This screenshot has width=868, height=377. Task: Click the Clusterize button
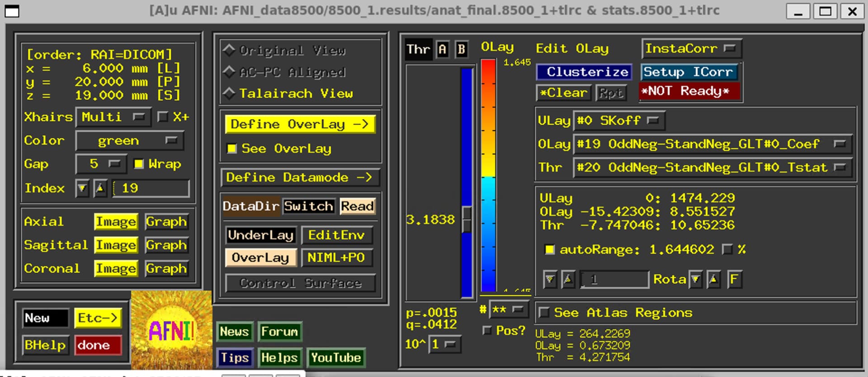584,72
